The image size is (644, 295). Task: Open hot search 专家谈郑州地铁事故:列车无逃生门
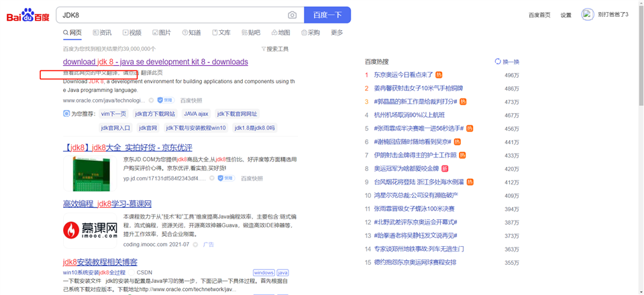tap(419, 249)
